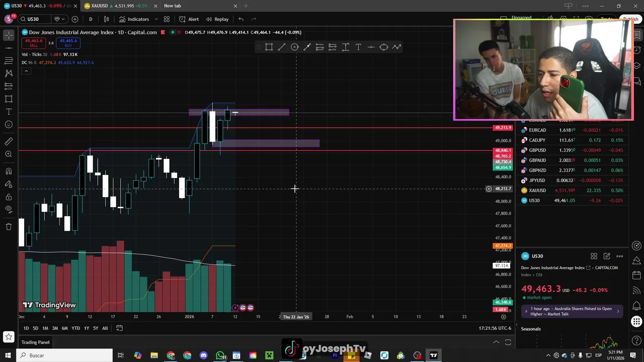
Task: Open the Fibonacci retracement tools in left sidebar
Action: [9, 60]
